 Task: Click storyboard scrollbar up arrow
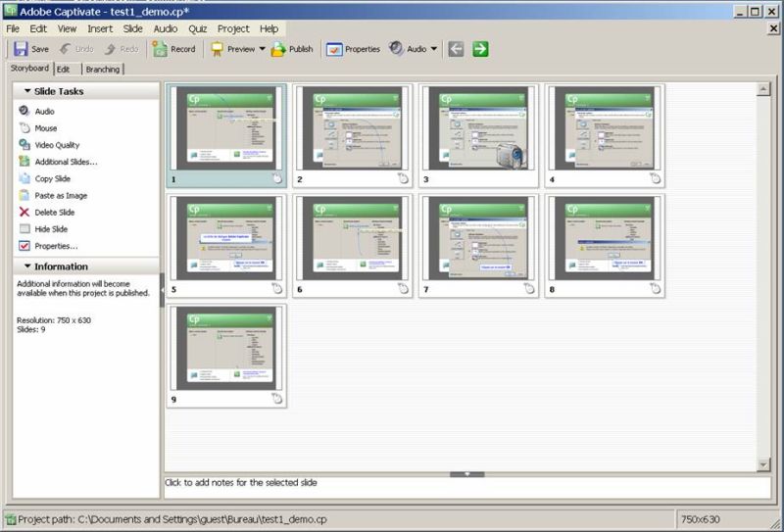763,89
